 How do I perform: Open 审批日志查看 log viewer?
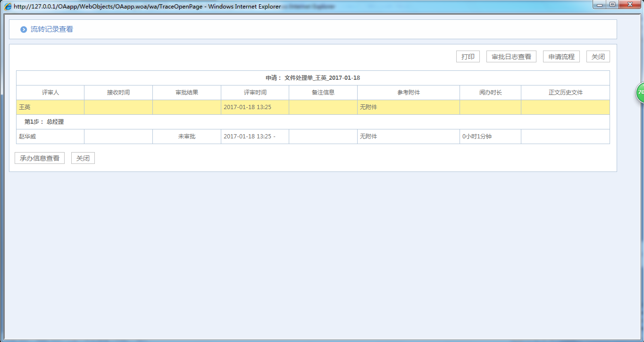click(511, 57)
